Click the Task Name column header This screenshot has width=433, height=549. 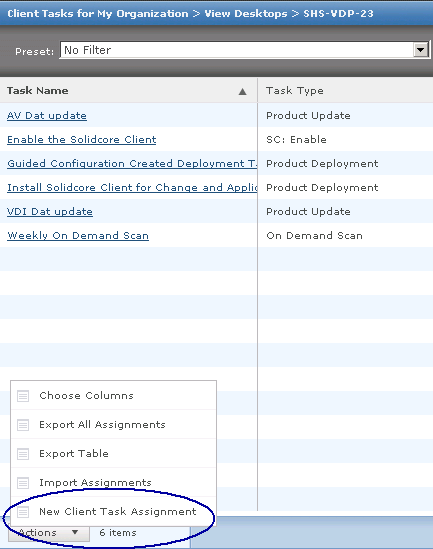pos(128,91)
